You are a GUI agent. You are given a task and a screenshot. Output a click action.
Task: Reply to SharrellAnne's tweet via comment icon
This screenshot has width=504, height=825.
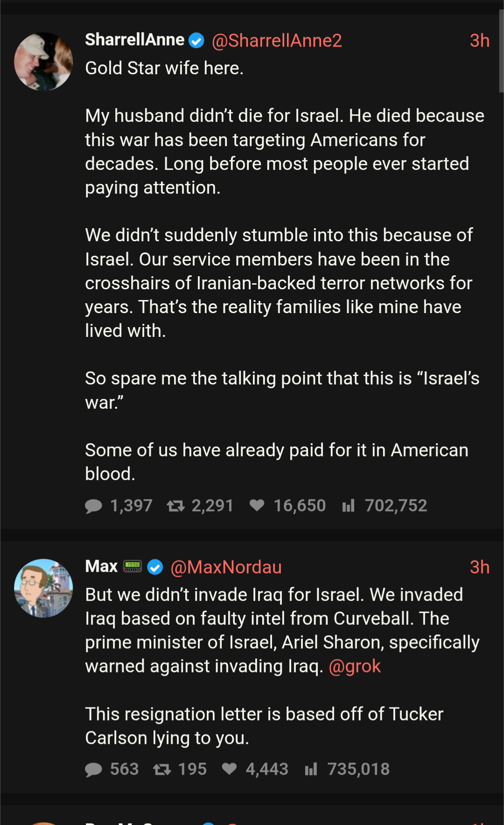click(x=93, y=506)
